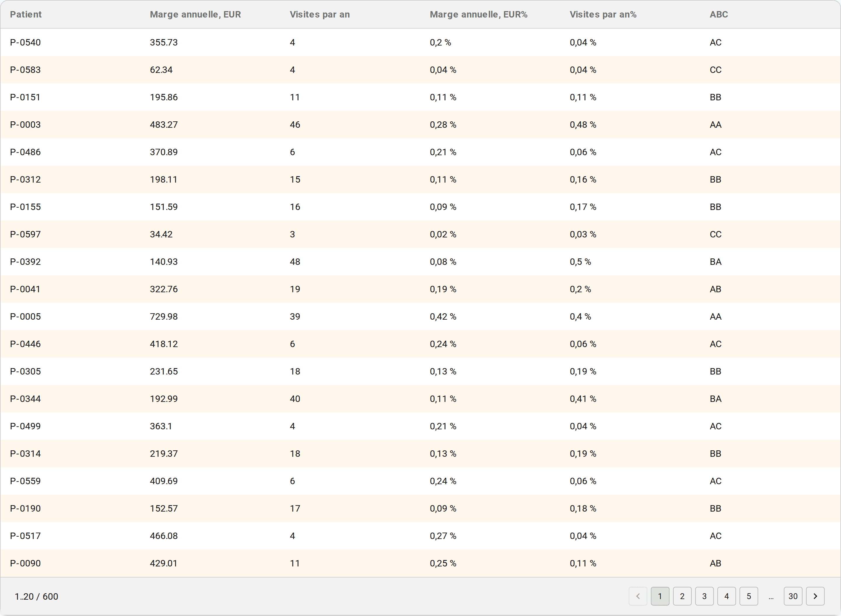
Task: Select patient P-0314 cell
Action: click(x=25, y=454)
